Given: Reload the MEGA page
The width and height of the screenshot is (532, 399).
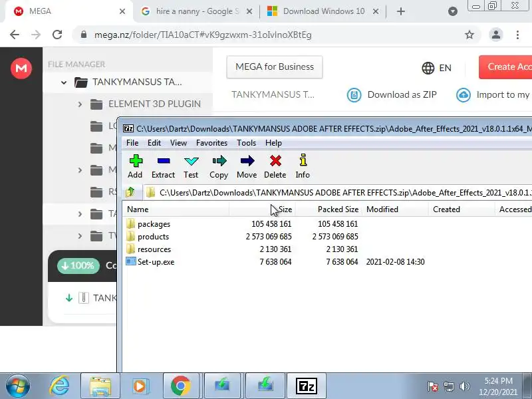Looking at the screenshot, I should tap(57, 35).
